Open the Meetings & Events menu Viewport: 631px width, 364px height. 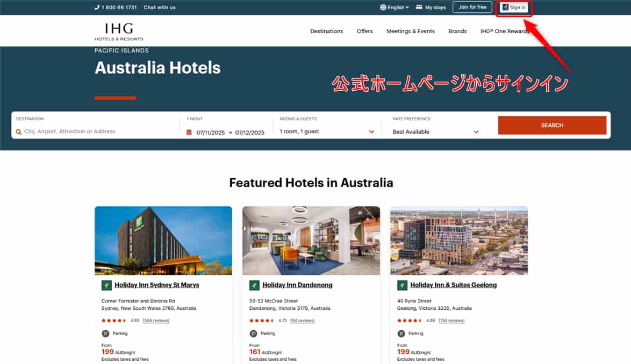tap(411, 31)
